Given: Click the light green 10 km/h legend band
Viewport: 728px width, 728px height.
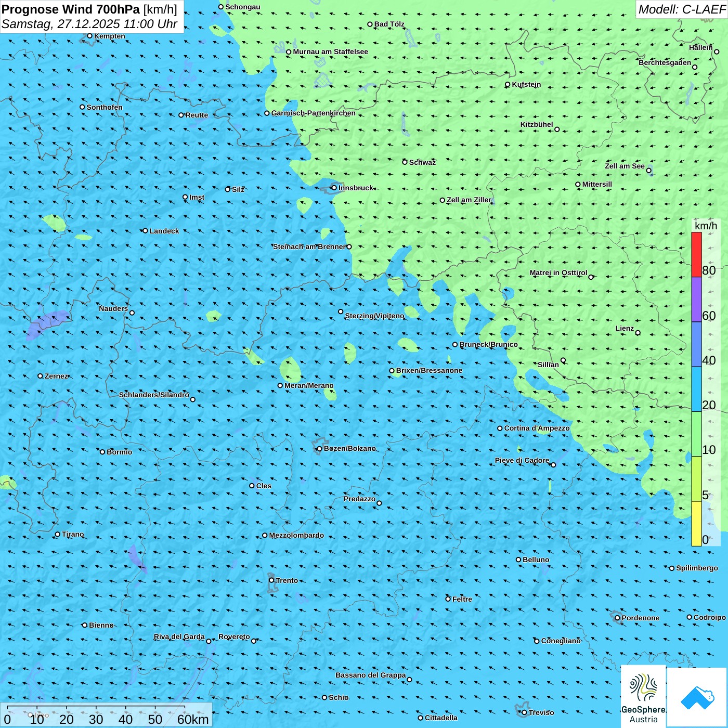Looking at the screenshot, I should click(696, 434).
